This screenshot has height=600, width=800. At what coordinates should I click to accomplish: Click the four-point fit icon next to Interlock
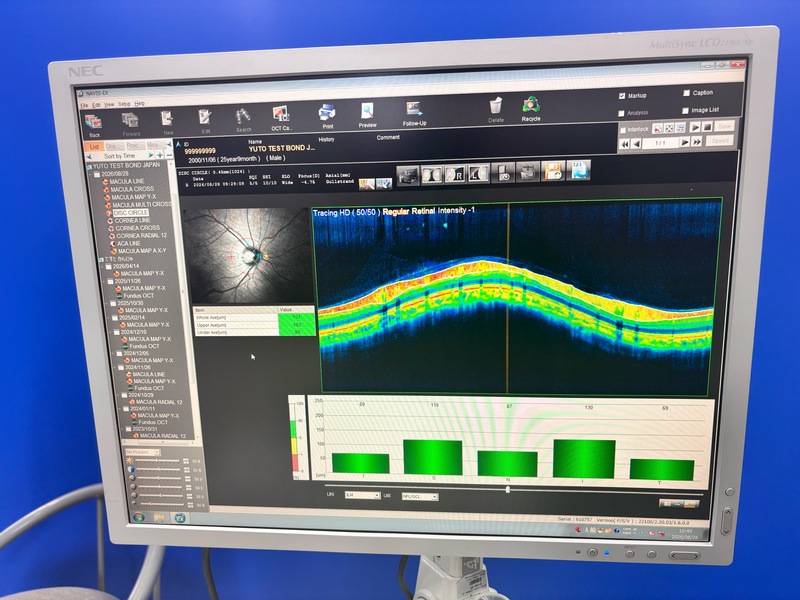click(669, 128)
